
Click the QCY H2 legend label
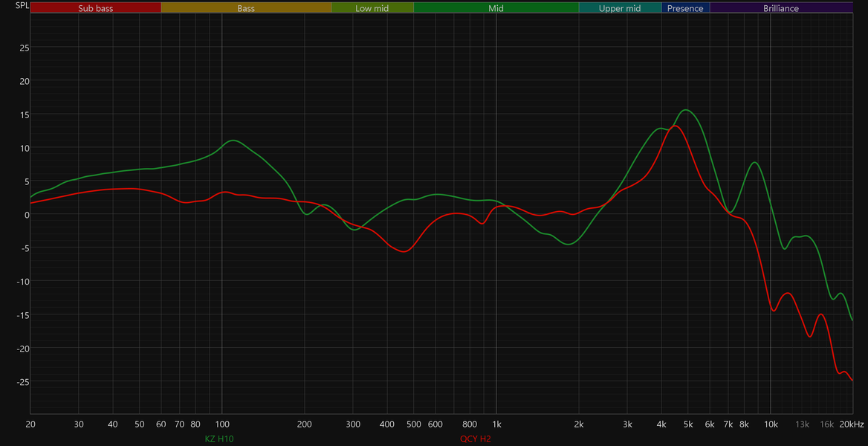(475, 439)
